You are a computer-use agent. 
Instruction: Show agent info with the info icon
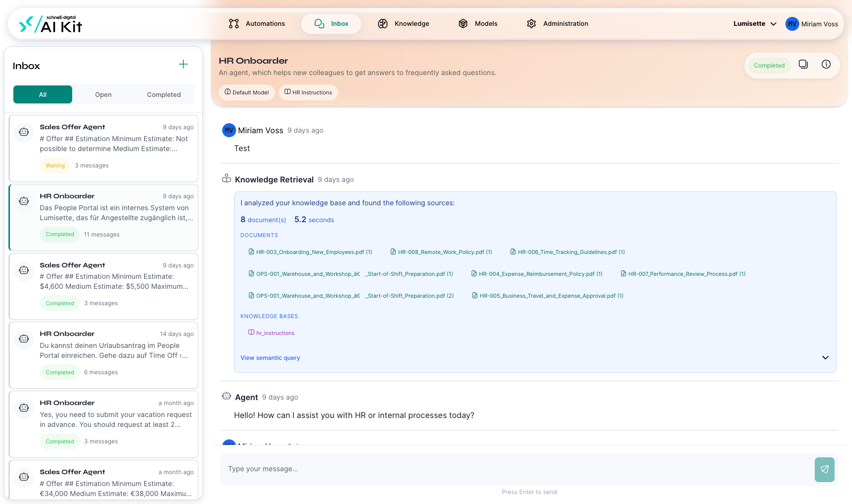[x=826, y=64]
